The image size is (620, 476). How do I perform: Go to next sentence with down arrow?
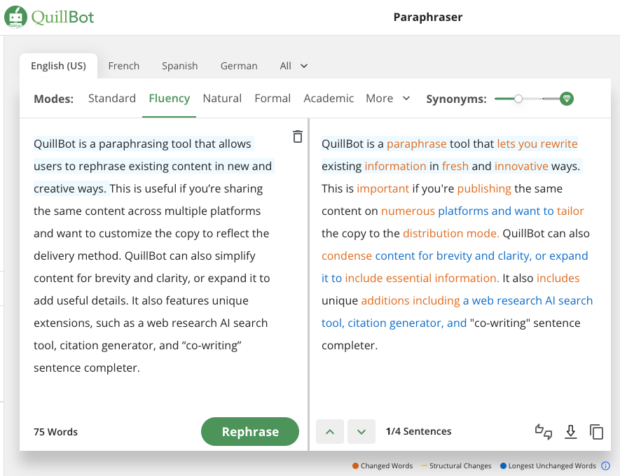click(x=361, y=432)
